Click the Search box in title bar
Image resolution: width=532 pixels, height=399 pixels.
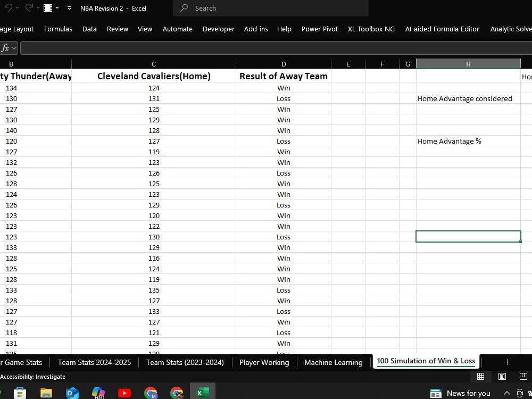click(x=270, y=8)
